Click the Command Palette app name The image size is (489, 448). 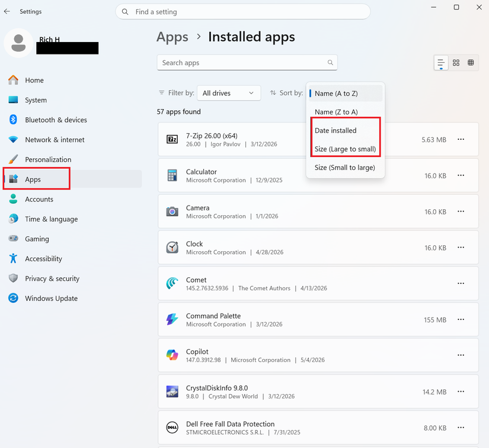(x=213, y=316)
